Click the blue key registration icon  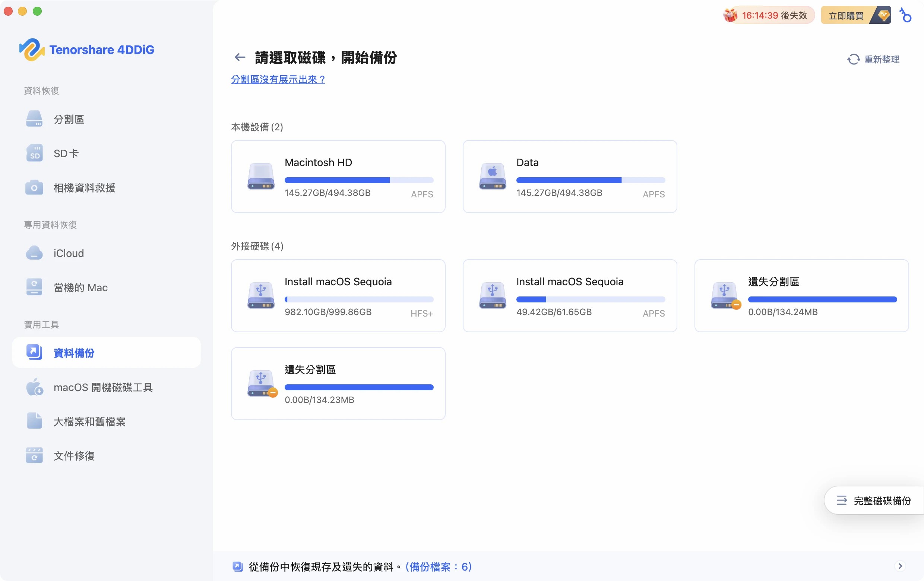click(906, 15)
